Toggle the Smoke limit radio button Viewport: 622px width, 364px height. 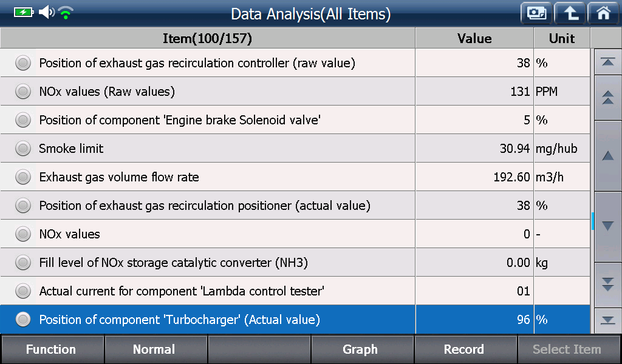[x=23, y=149]
